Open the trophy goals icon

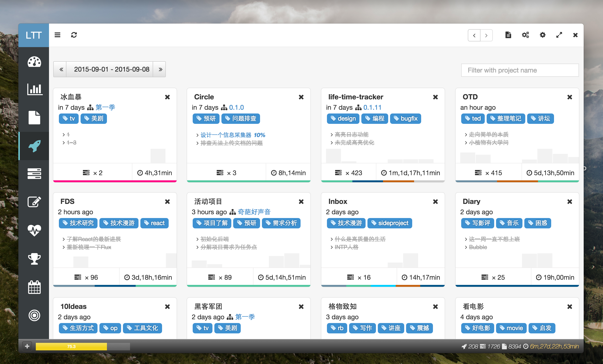pos(34,259)
